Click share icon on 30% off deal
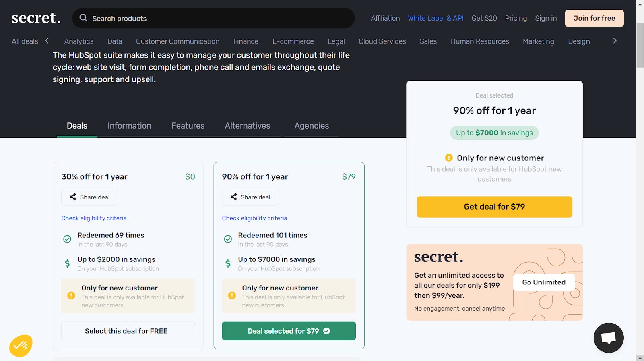The height and width of the screenshot is (361, 644). (x=73, y=197)
